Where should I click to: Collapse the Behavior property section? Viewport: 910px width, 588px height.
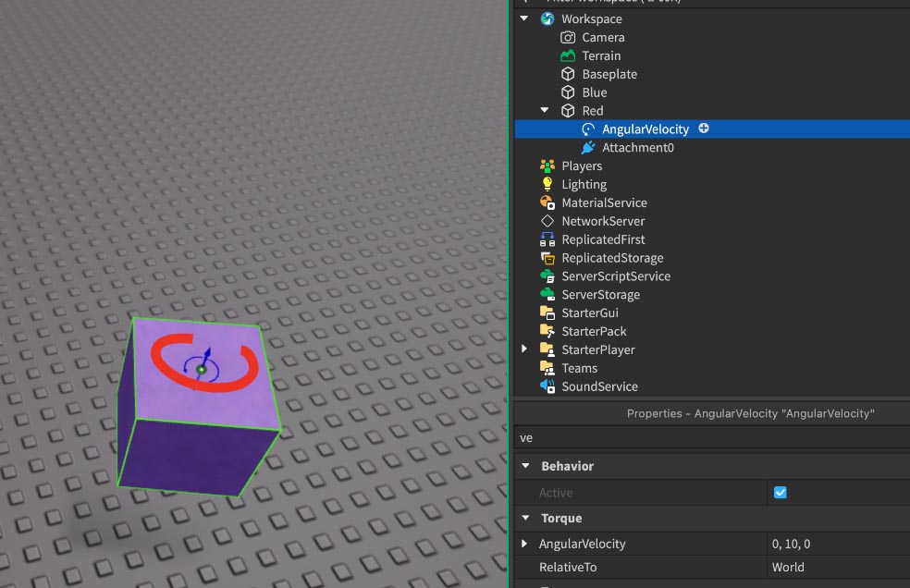(x=526, y=466)
